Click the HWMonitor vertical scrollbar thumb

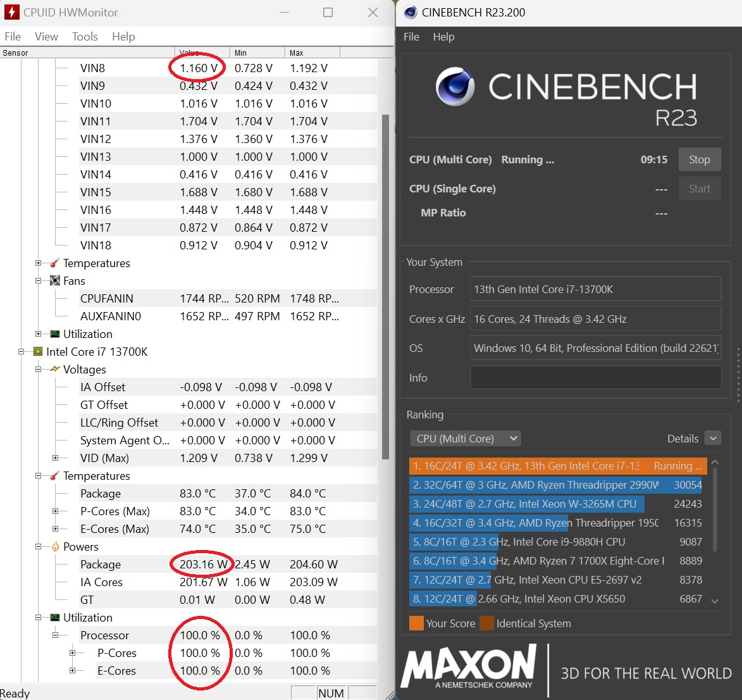click(386, 287)
